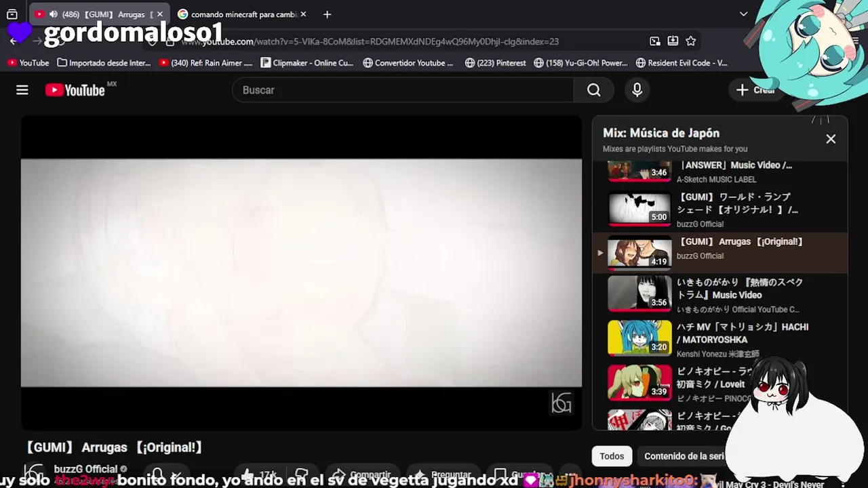The width and height of the screenshot is (868, 488).
Task: Mute the GUMI Arrugas tab speaker icon
Action: [54, 14]
